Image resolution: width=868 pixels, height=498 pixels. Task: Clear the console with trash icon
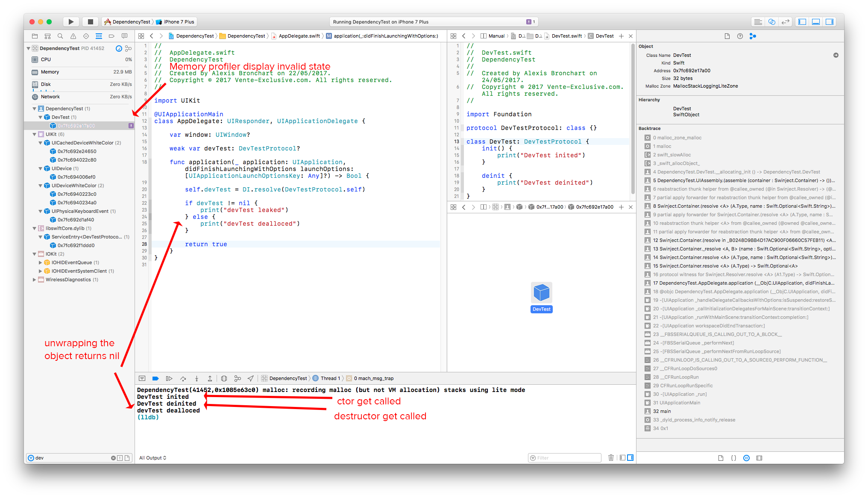point(611,458)
